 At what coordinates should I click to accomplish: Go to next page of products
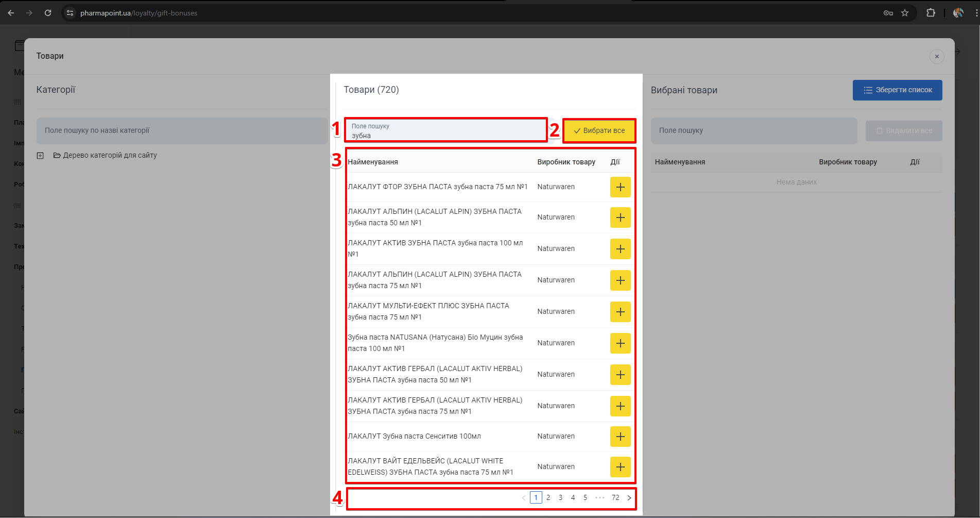[629, 498]
